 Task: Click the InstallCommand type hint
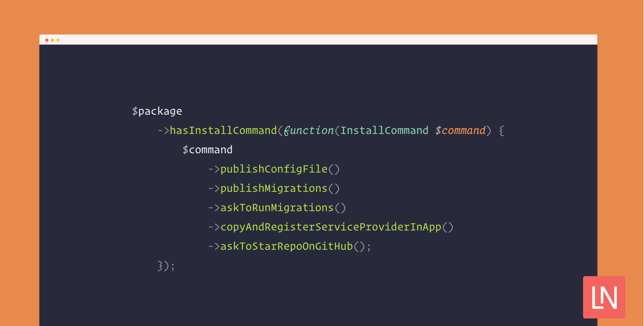coord(384,130)
